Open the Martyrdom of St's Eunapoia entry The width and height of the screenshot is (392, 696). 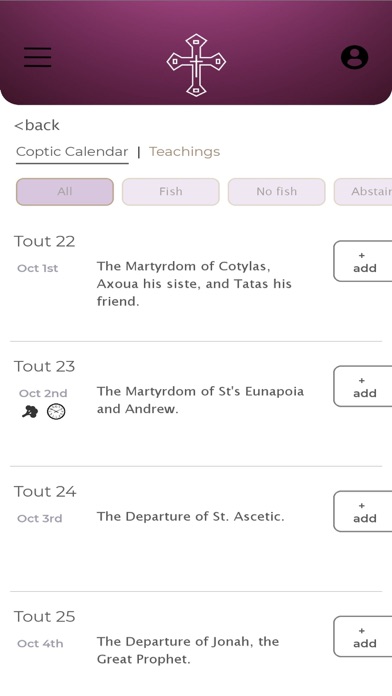click(200, 400)
